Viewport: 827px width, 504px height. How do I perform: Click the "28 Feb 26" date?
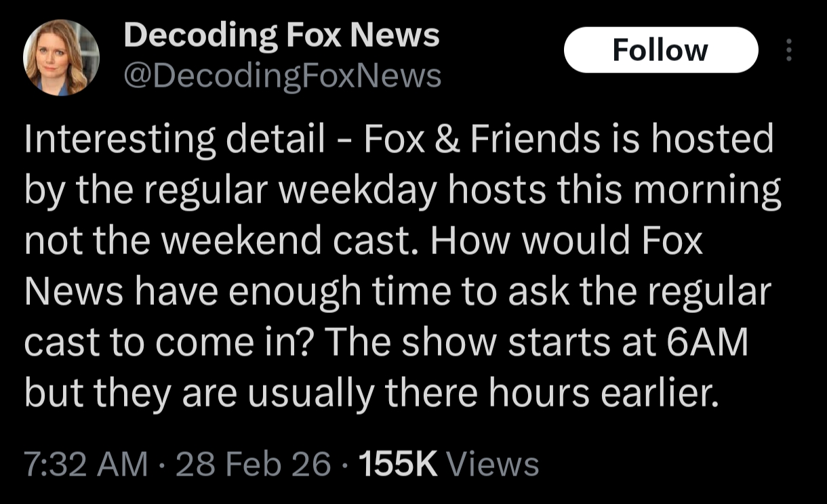click(254, 464)
